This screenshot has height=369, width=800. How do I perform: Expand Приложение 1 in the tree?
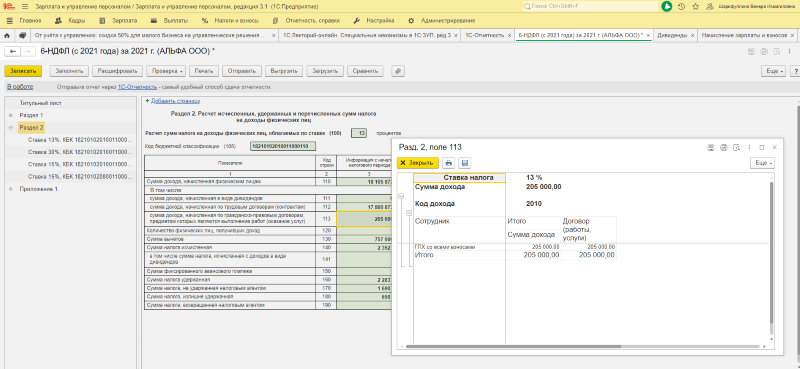tap(11, 189)
